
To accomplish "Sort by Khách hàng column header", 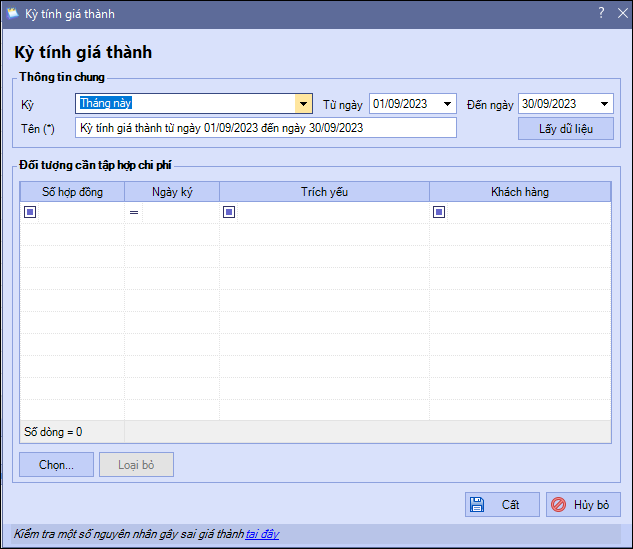I will point(519,192).
